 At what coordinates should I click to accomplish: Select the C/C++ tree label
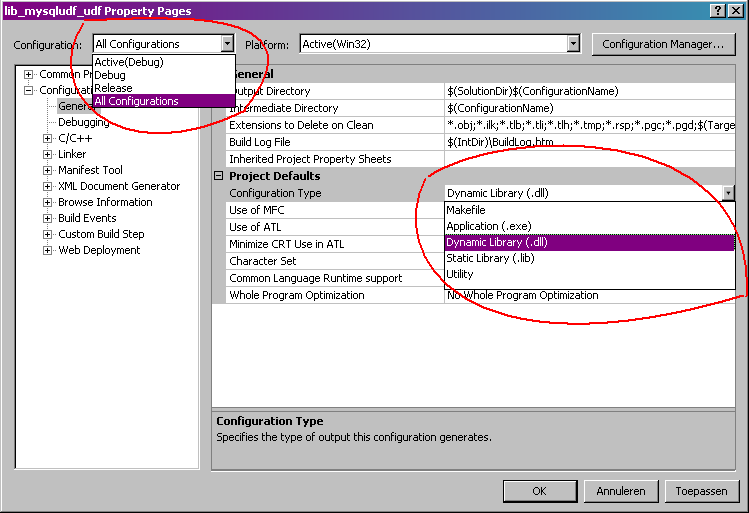pyautogui.click(x=75, y=138)
